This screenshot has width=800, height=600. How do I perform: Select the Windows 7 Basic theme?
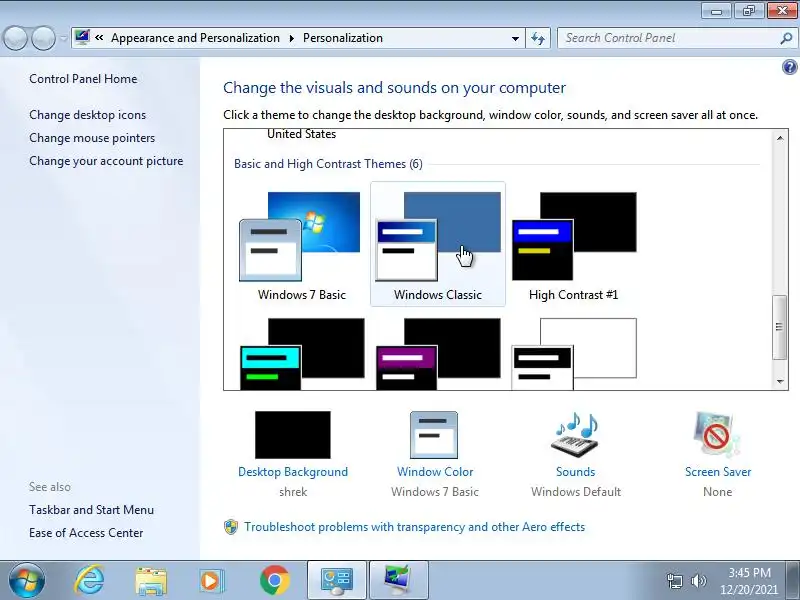302,244
